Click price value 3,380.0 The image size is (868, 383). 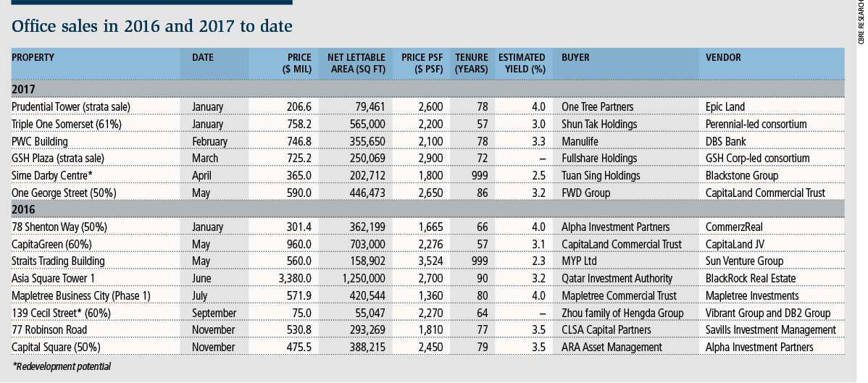(x=294, y=279)
